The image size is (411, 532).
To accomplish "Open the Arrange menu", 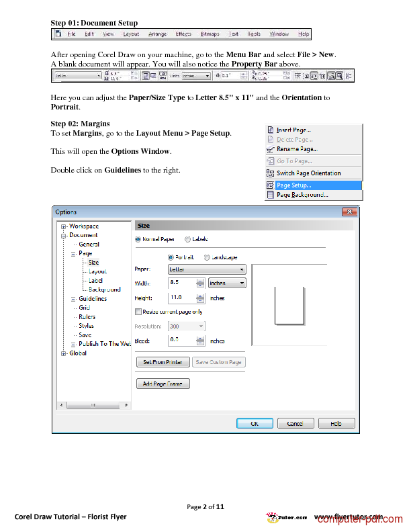I will click(157, 34).
